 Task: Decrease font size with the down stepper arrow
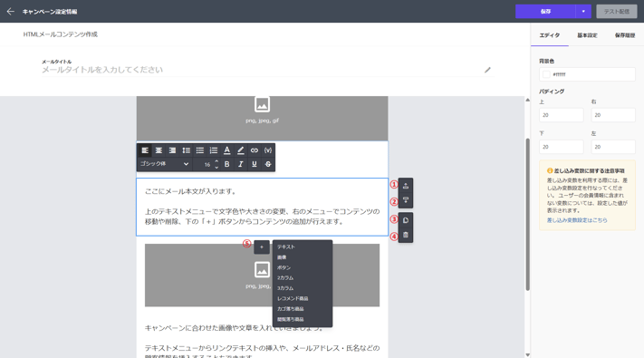coord(216,168)
